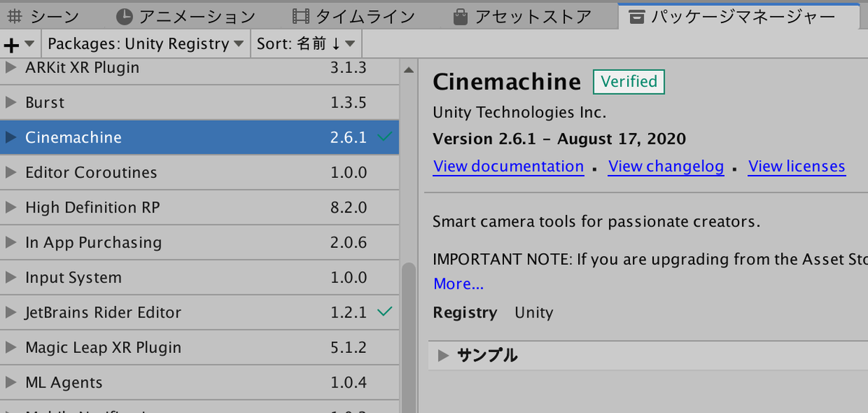This screenshot has width=868, height=413.
Task: Click the plus add-package button
Action: (20, 44)
